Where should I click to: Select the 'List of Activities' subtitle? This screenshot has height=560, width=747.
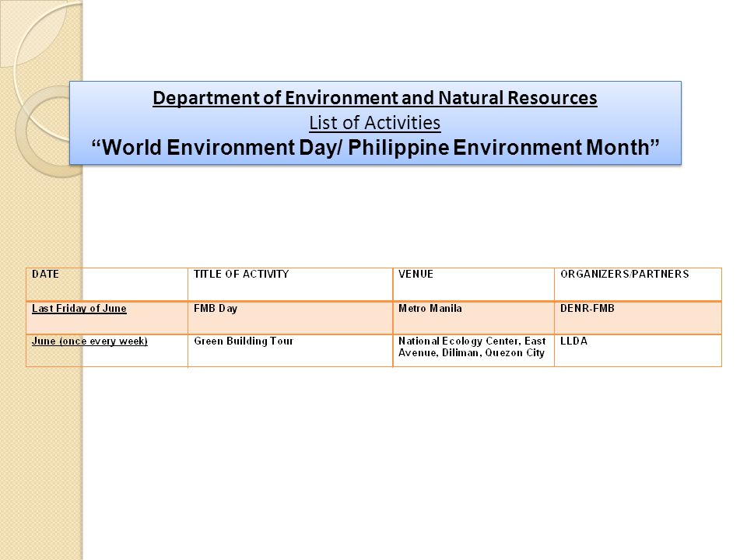point(375,123)
